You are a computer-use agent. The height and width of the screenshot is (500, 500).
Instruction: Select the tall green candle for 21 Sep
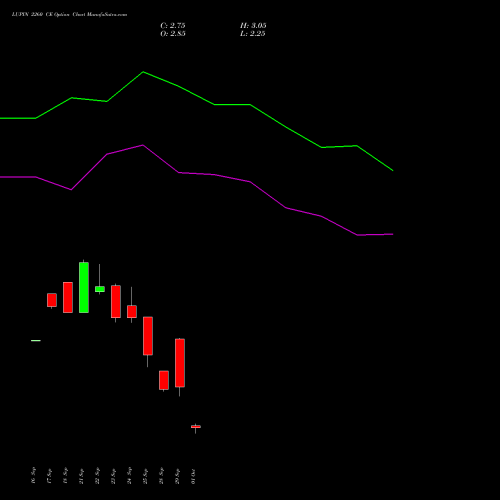(84, 287)
